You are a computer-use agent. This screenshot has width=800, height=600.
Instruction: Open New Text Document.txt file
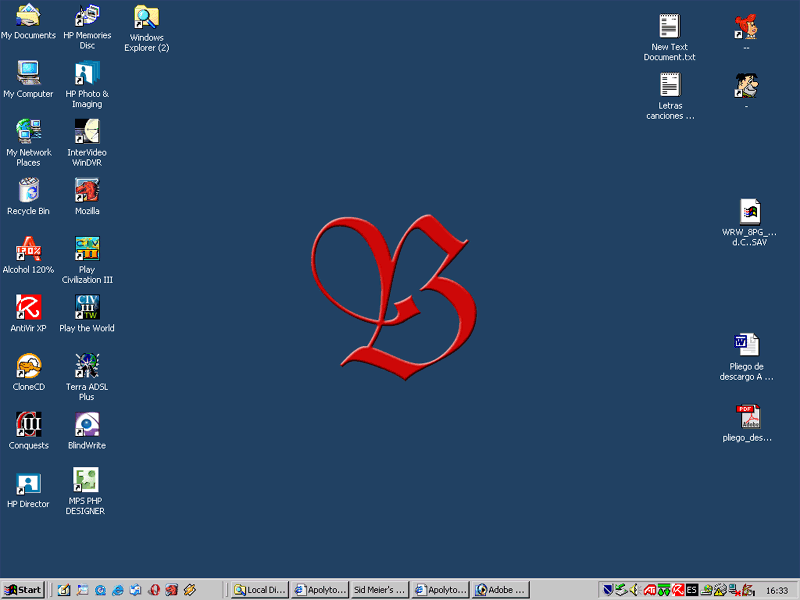tap(669, 27)
